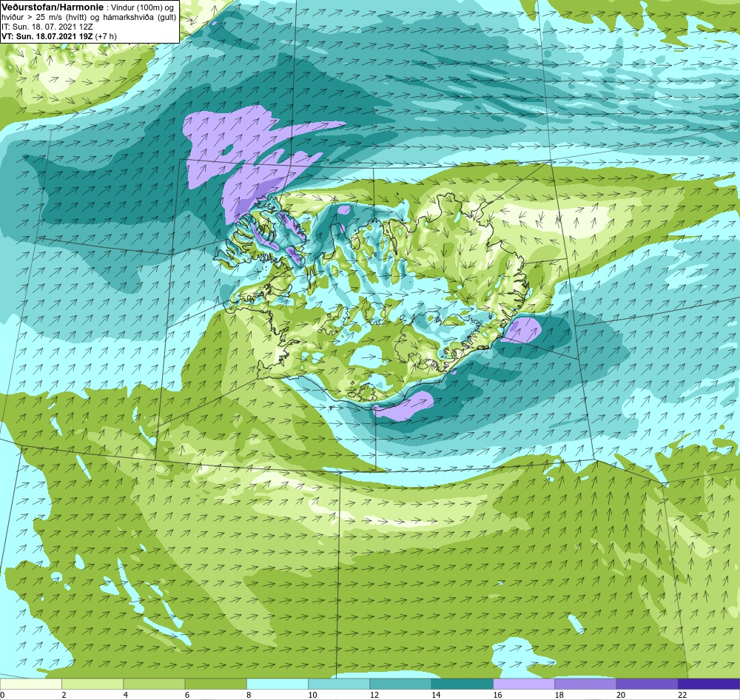Click the light lavender 16–18 m/s legend swatch
740x700 pixels.
pos(524,684)
